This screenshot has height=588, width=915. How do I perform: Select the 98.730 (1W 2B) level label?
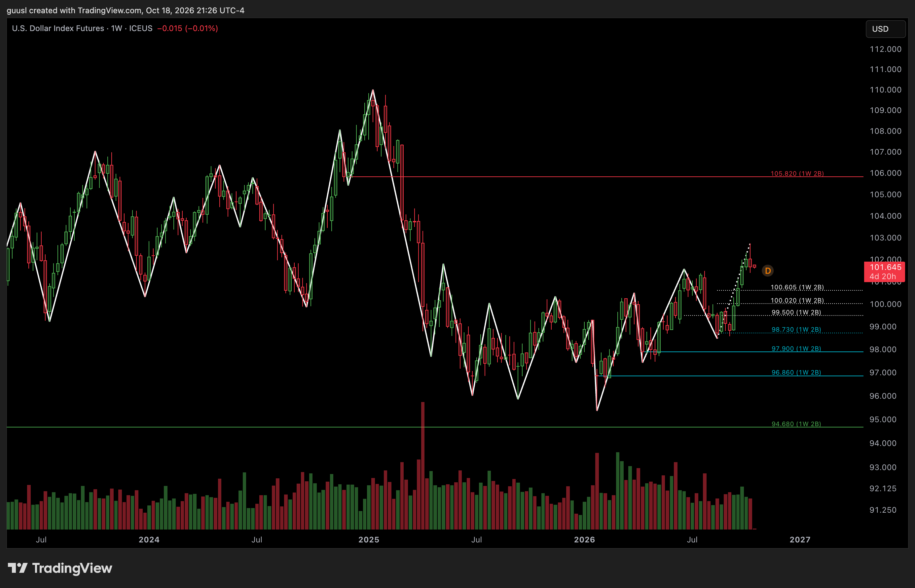pos(796,329)
